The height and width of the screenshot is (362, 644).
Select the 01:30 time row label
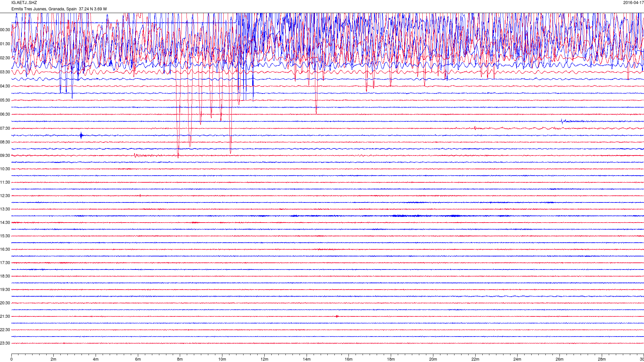click(5, 44)
